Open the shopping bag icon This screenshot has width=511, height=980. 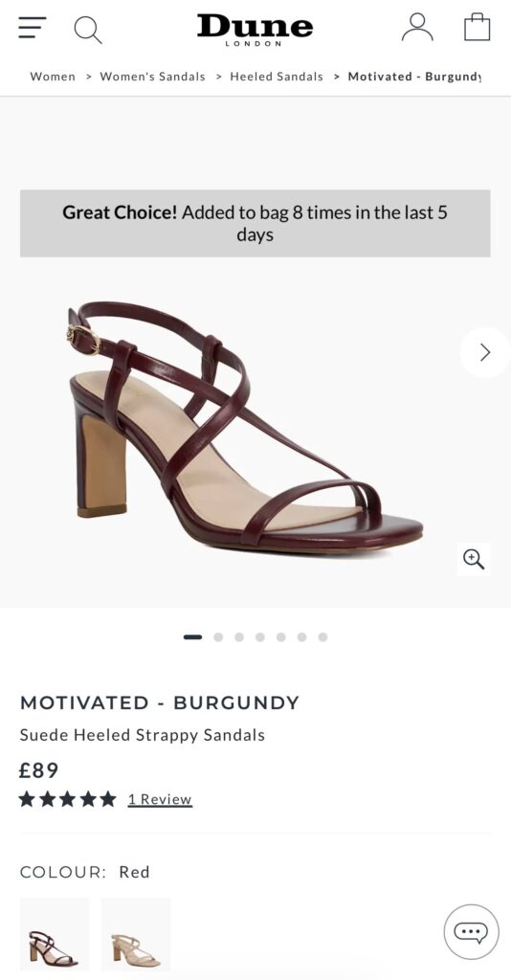point(478,27)
